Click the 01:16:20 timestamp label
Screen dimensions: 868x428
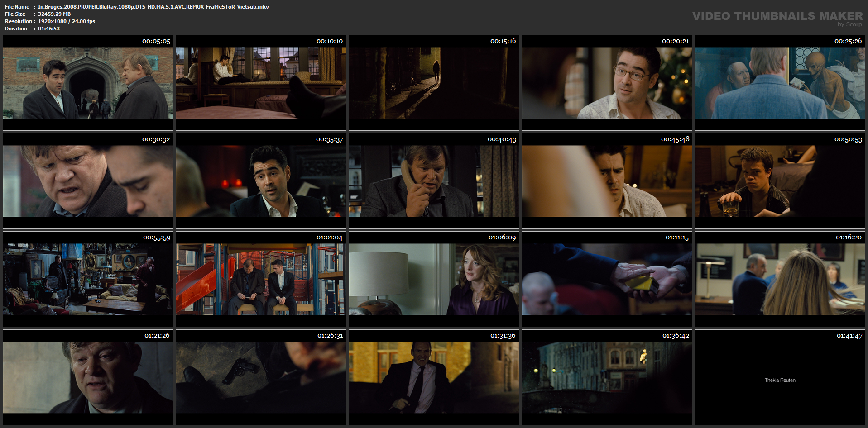pos(849,238)
